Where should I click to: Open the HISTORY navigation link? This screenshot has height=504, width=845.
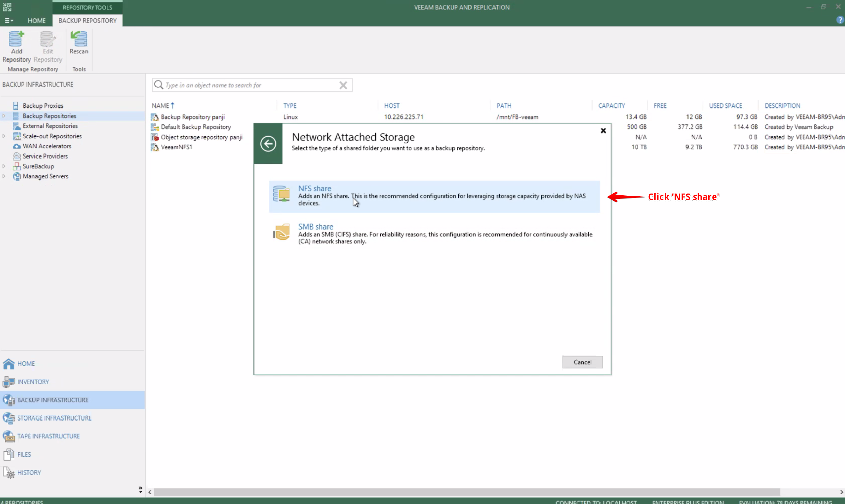29,473
